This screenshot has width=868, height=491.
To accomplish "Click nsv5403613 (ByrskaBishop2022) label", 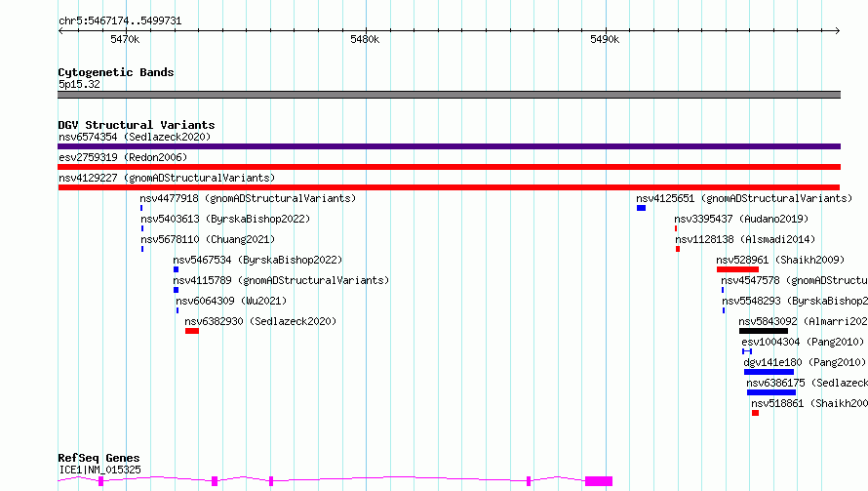I will click(225, 219).
